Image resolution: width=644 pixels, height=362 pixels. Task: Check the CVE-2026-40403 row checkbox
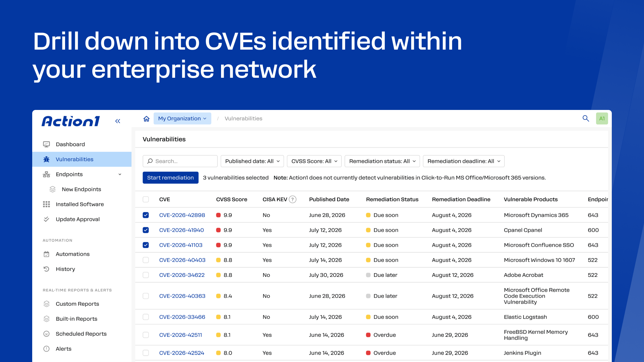click(146, 260)
